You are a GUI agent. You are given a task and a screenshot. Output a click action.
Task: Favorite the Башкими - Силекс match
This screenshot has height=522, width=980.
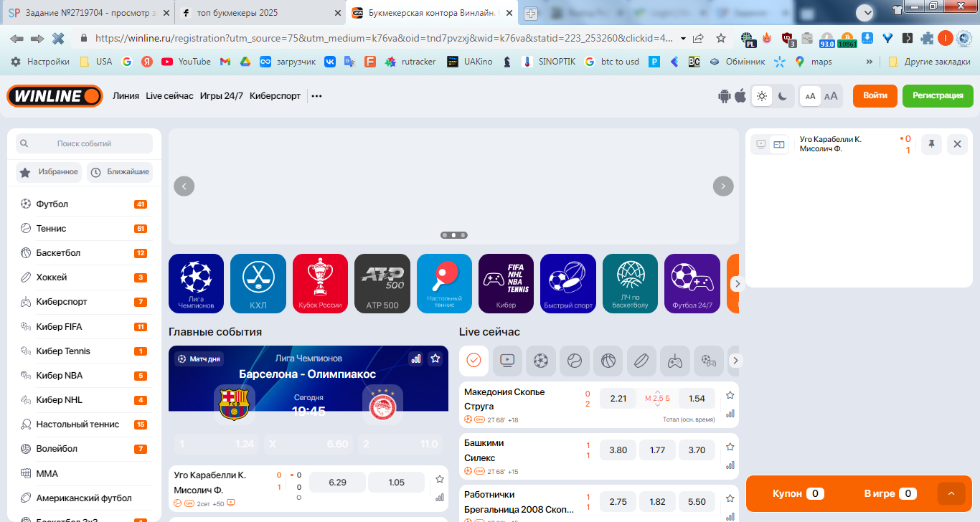pyautogui.click(x=730, y=447)
